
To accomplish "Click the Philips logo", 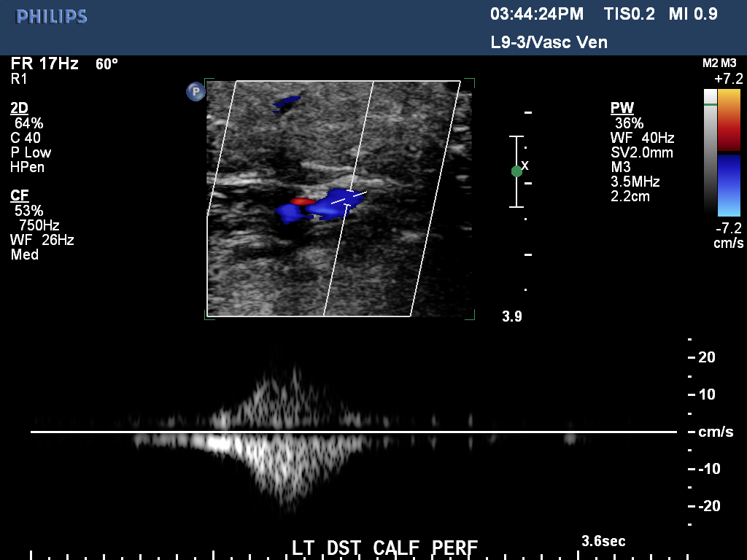I will click(x=51, y=17).
